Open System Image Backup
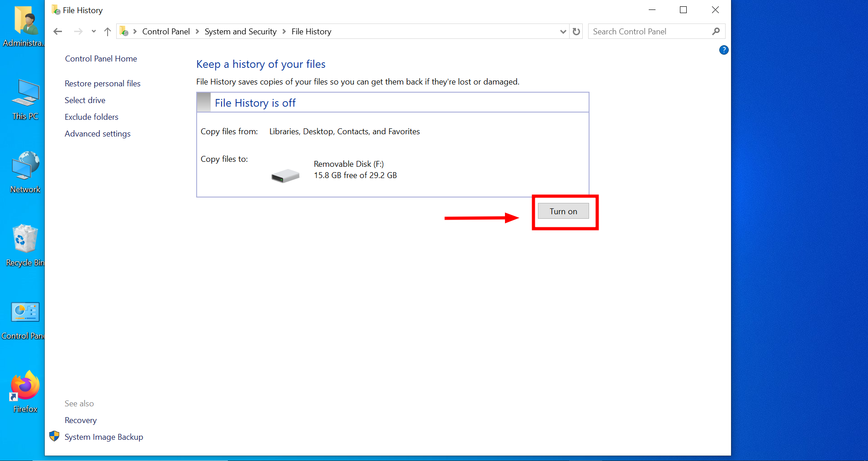Viewport: 868px width, 461px height. pos(104,437)
